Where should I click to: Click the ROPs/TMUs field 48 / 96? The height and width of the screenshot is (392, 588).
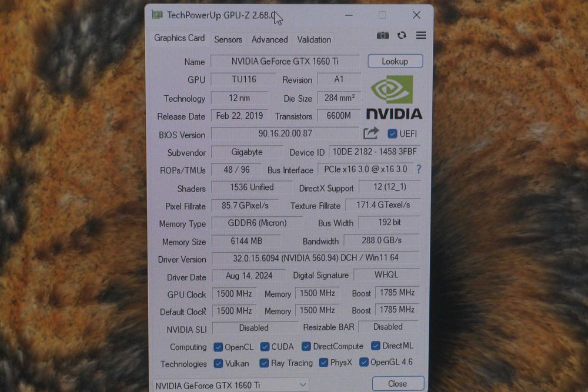(236, 170)
